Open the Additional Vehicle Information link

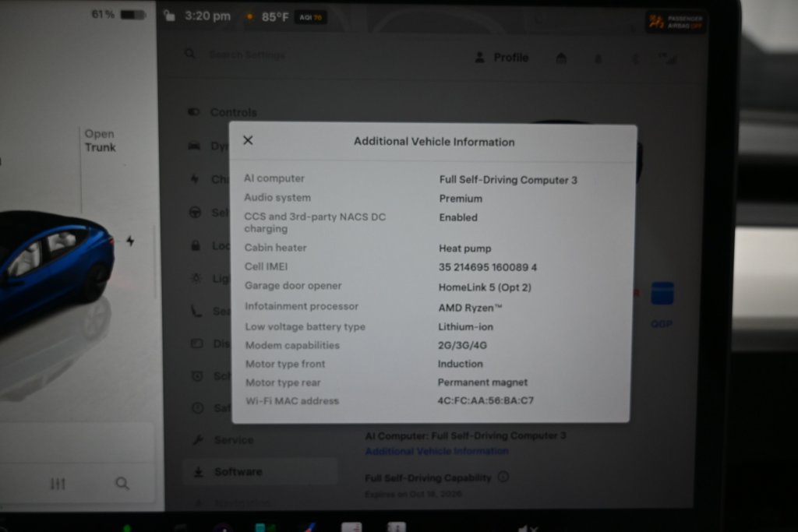pos(436,451)
